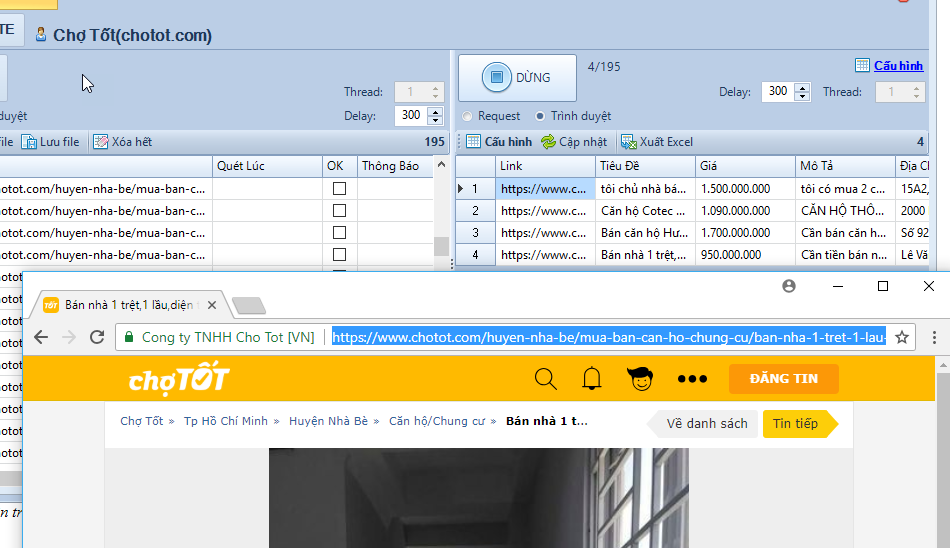The image size is (950, 548).
Task: Tick the OK checkbox in second link row
Action: pos(339,210)
